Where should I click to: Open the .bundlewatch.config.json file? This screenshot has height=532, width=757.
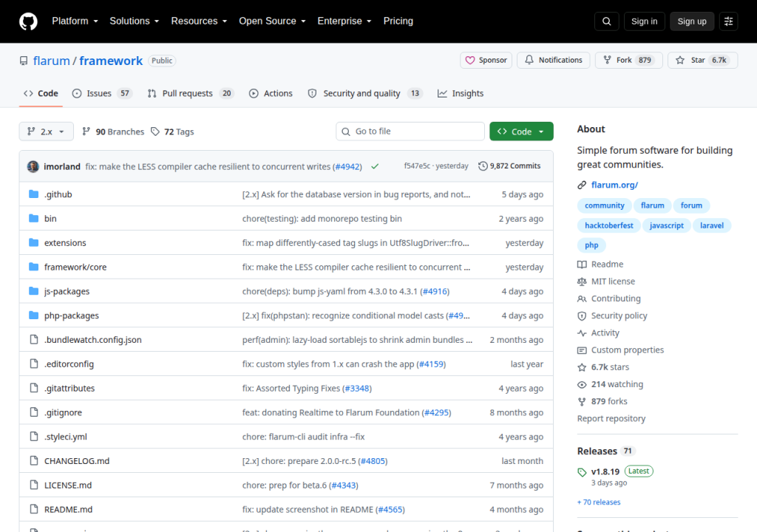pos(93,339)
